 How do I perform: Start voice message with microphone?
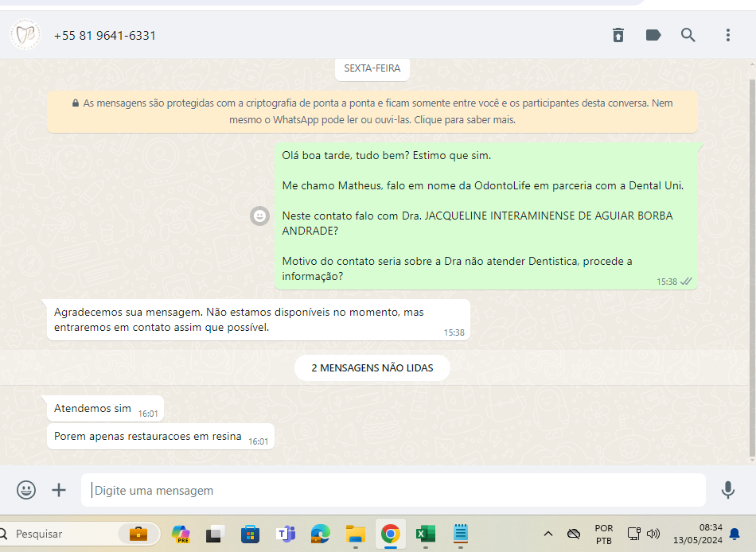(x=728, y=490)
